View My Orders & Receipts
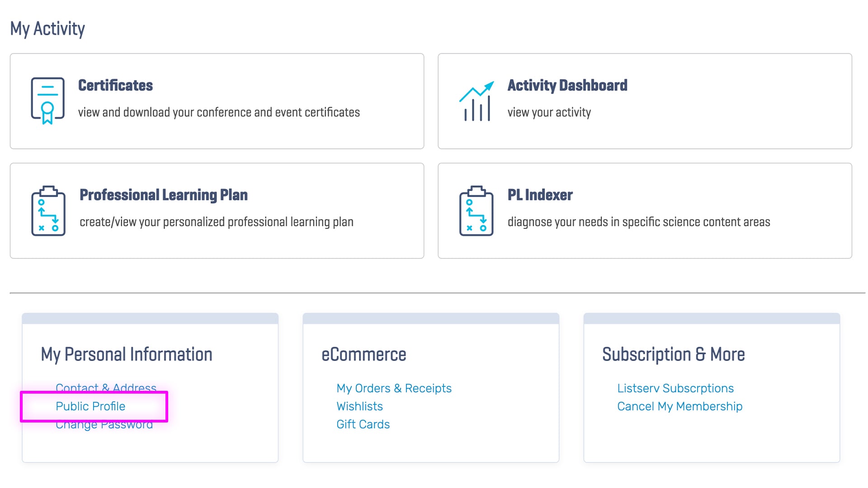The image size is (868, 488). pos(394,388)
